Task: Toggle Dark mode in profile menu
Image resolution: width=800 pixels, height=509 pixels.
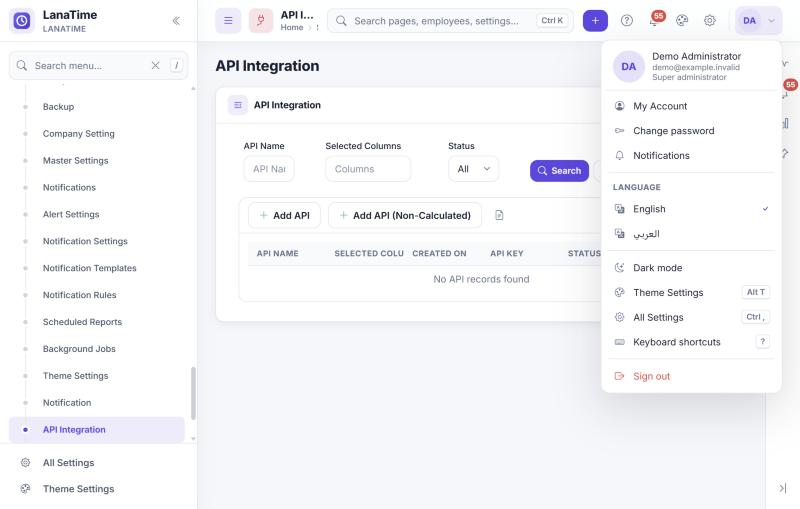Action: pos(691,268)
